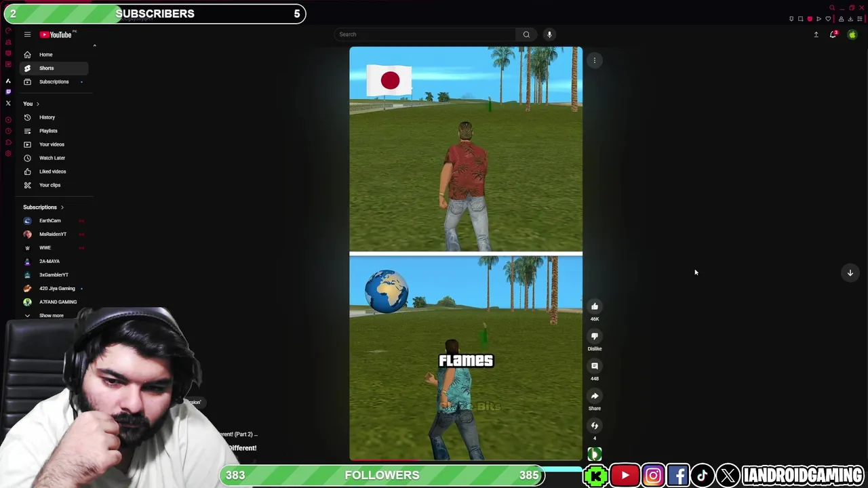Activate voice search microphone

(549, 35)
